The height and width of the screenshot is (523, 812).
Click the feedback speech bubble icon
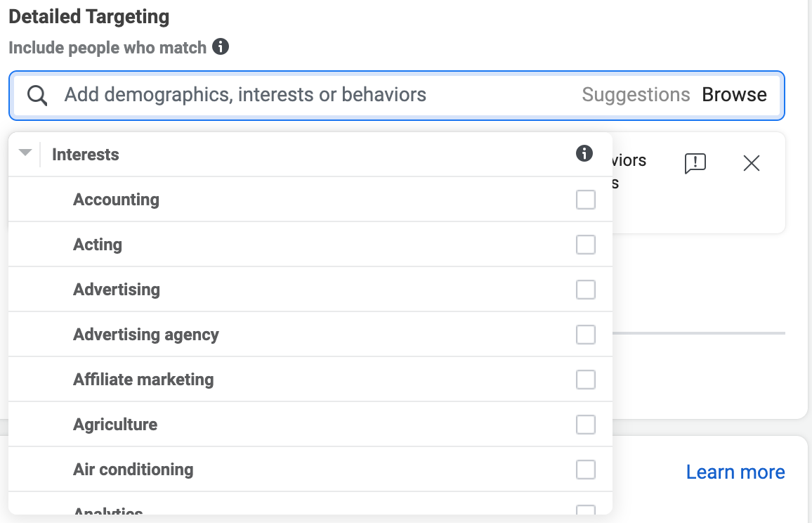click(x=695, y=163)
